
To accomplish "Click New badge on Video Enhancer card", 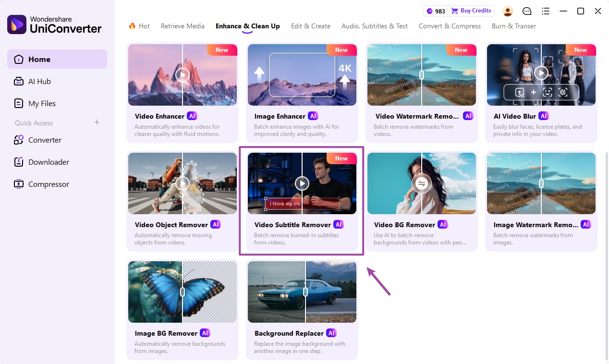I will point(222,49).
